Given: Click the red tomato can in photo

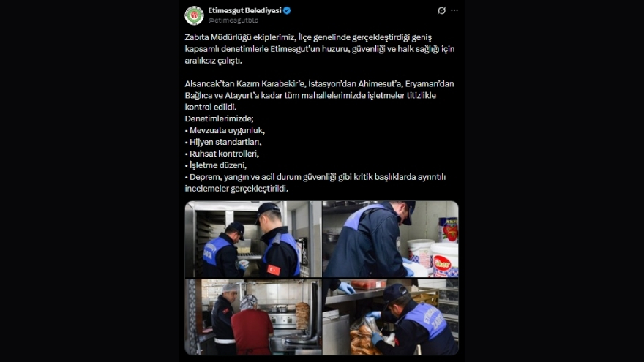Looking at the screenshot, I should tap(448, 229).
